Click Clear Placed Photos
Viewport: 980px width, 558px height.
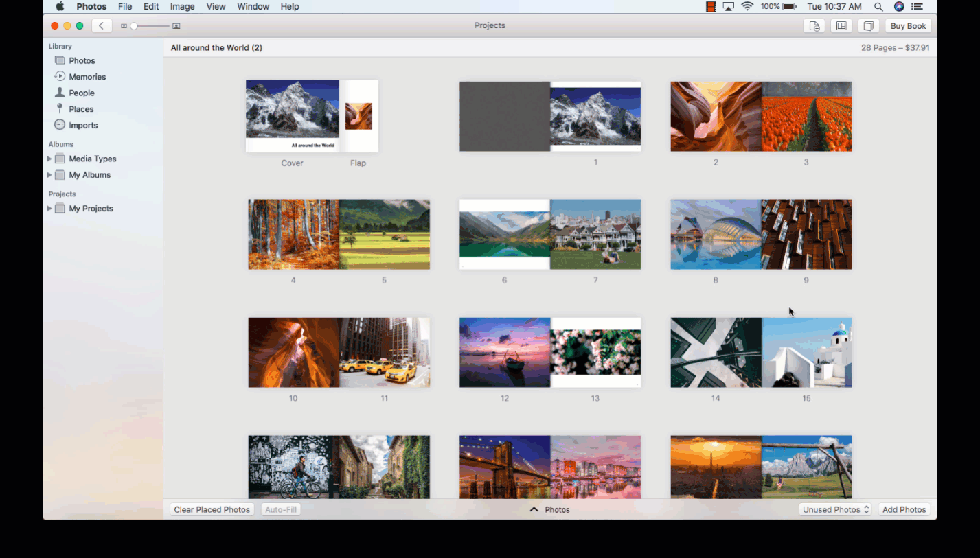point(212,509)
